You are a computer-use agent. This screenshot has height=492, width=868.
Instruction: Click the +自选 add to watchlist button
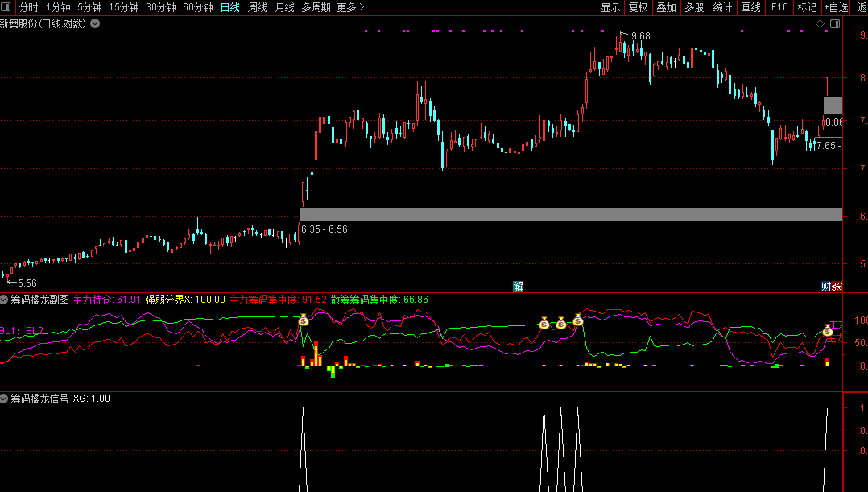836,8
